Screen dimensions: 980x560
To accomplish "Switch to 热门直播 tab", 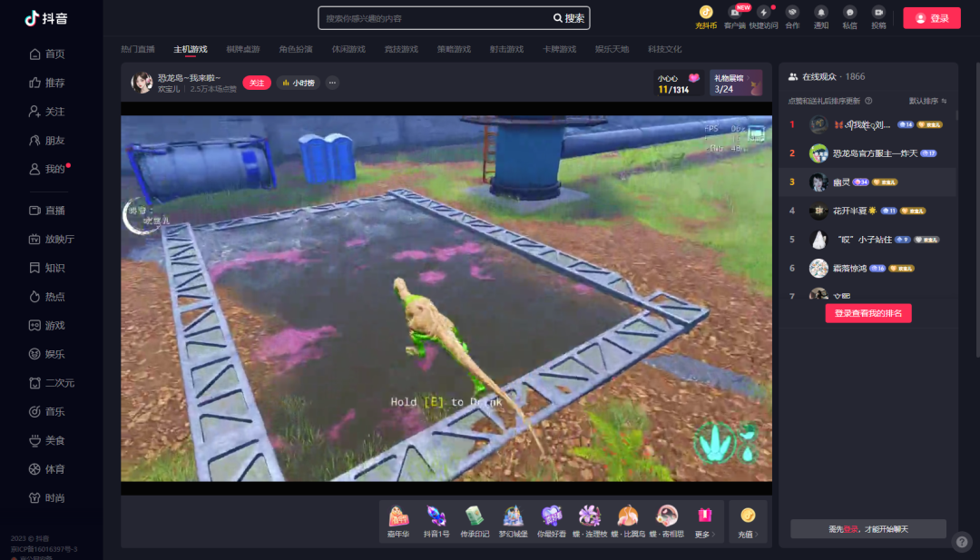I will (x=138, y=49).
